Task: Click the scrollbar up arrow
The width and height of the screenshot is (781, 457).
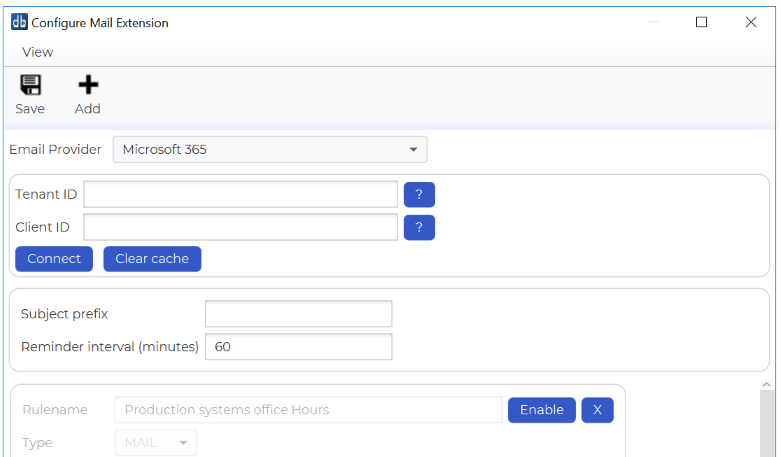Action: pos(767,385)
